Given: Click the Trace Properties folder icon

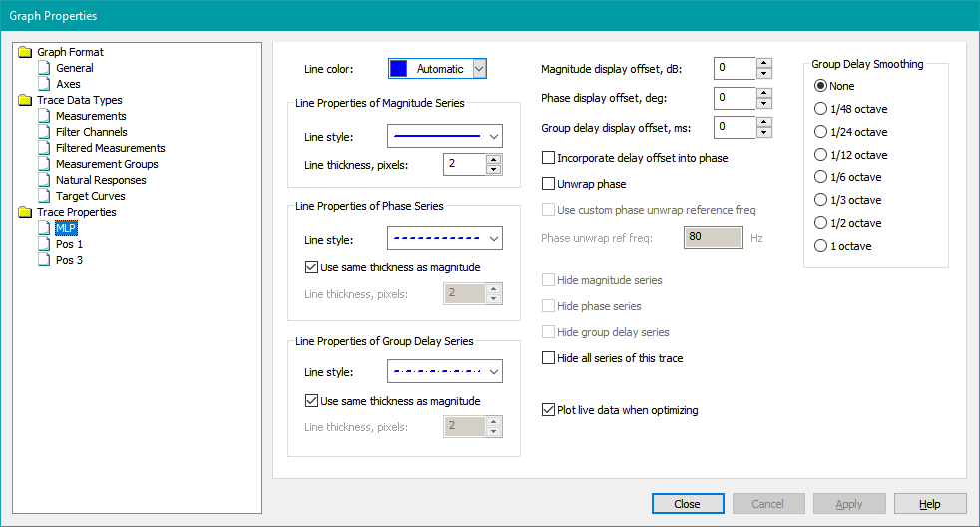Looking at the screenshot, I should pyautogui.click(x=25, y=212).
